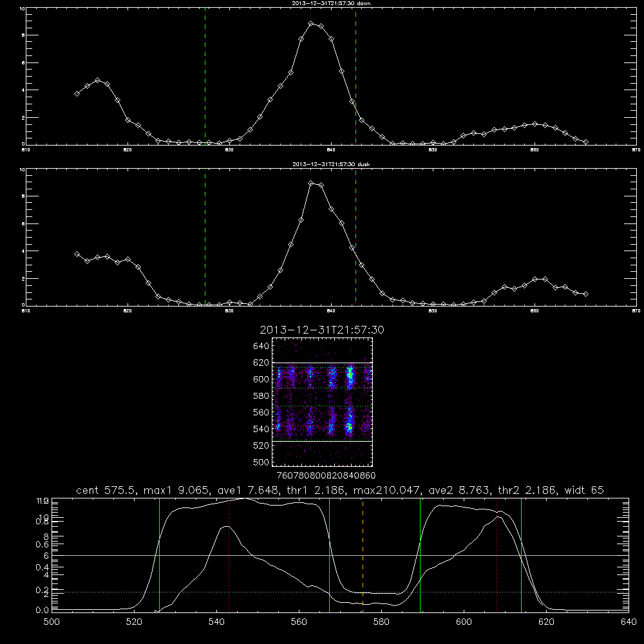Click right green dashed line in dusk plot
Image resolution: width=644 pixels, height=644 pixels.
point(355,237)
